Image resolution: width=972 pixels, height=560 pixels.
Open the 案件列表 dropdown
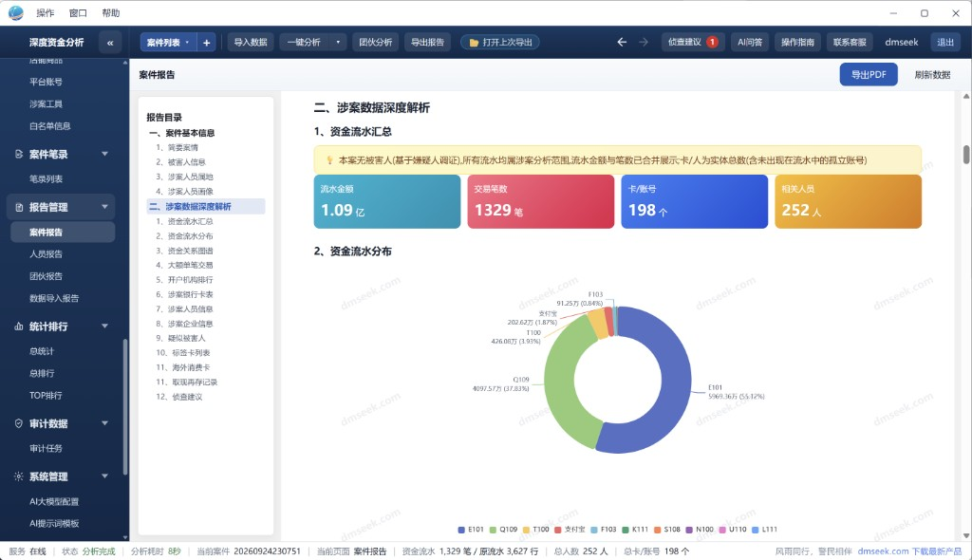(x=168, y=43)
